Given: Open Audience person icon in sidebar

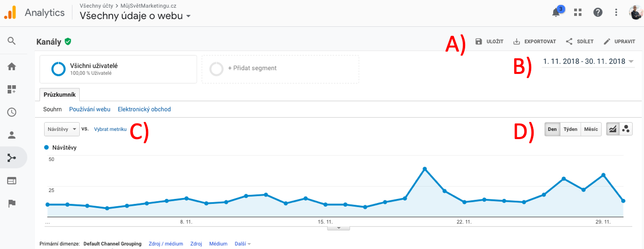Looking at the screenshot, I should click(x=12, y=135).
